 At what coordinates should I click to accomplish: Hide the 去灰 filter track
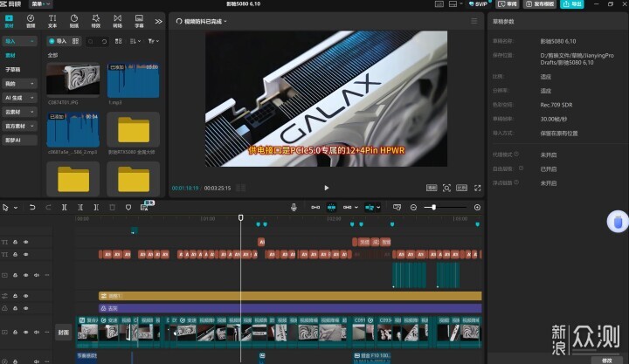click(x=25, y=308)
